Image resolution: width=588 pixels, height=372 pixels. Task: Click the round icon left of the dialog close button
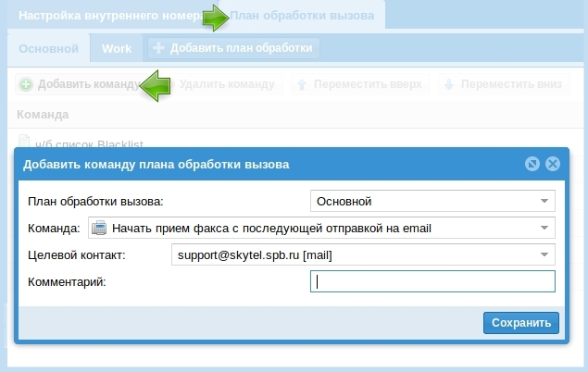click(532, 165)
